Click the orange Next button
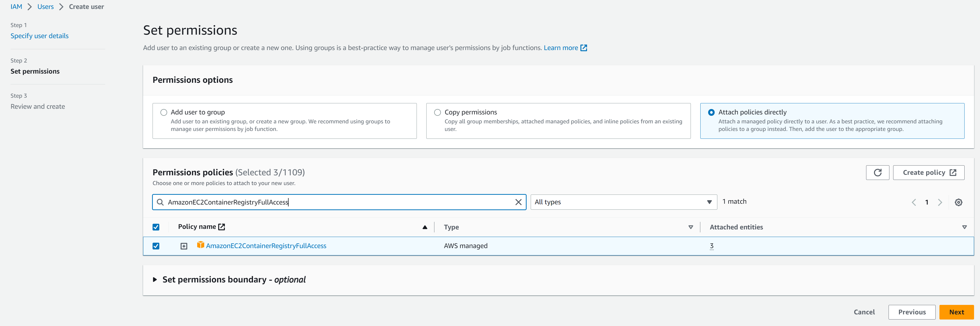Screen dimensions: 980x326 pos(956,312)
